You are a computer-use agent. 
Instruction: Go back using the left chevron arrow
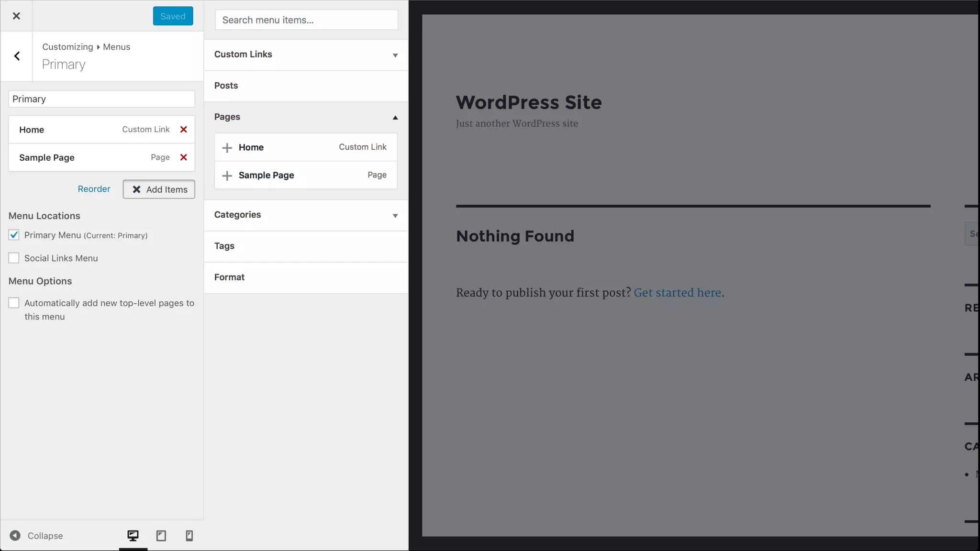point(17,56)
